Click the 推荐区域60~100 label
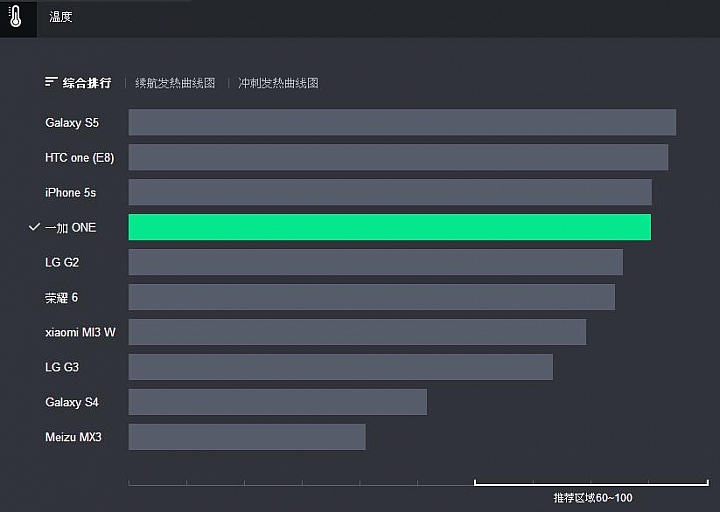This screenshot has height=512, width=720. pos(593,498)
